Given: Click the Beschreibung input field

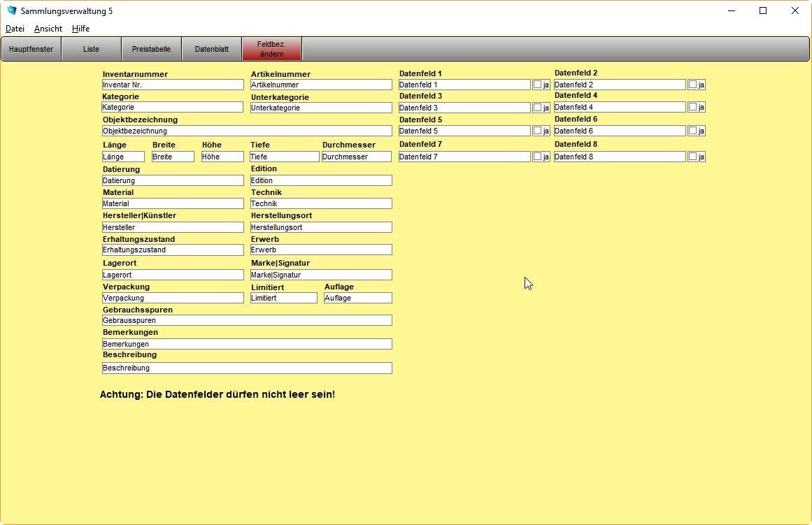Looking at the screenshot, I should click(247, 368).
